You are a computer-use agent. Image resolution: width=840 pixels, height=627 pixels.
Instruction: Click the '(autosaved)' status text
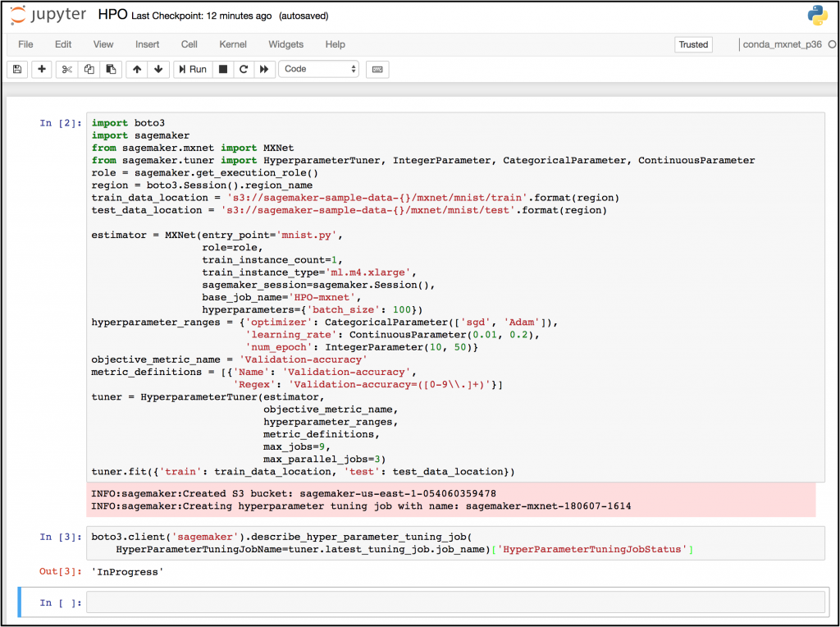(x=304, y=16)
